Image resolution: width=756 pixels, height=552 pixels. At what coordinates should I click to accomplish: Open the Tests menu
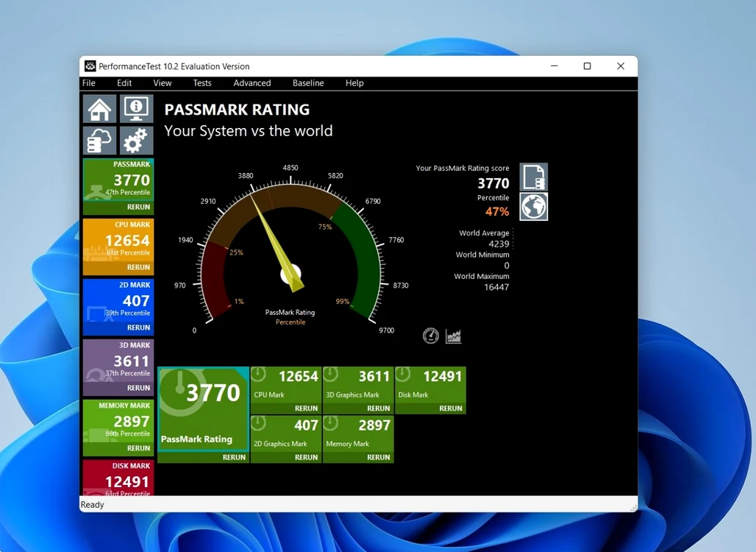(x=202, y=83)
